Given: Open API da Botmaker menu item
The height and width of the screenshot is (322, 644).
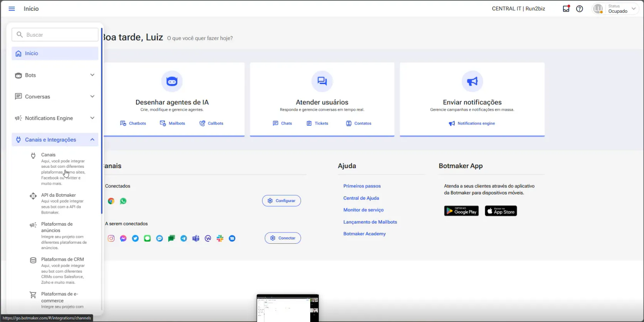Looking at the screenshot, I should (x=59, y=204).
